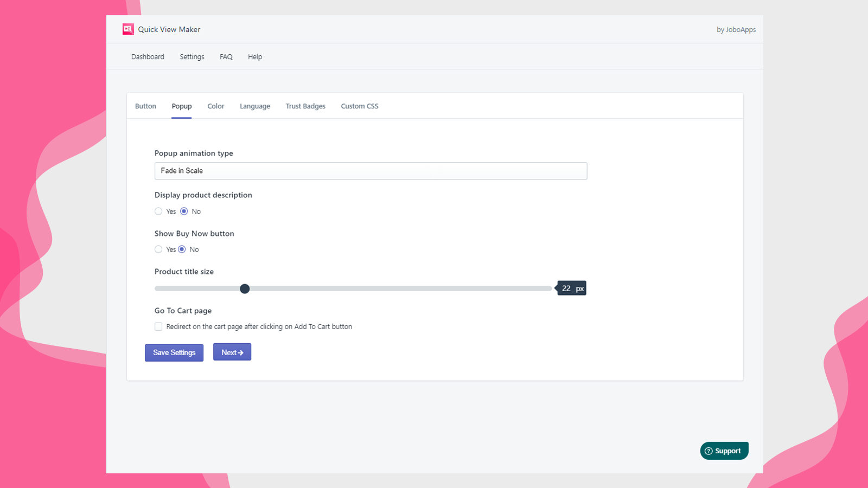Adjust the Product title size slider
This screenshot has width=868, height=488.
pos(244,288)
